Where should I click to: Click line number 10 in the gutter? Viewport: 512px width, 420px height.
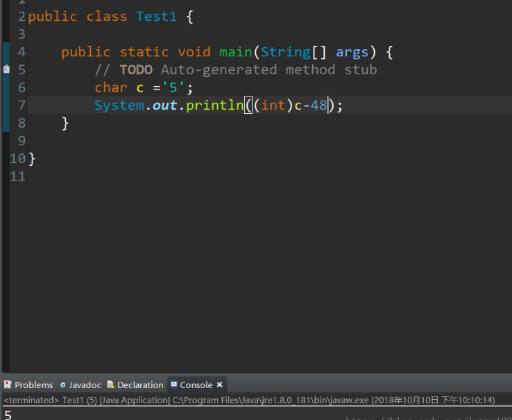(17, 159)
